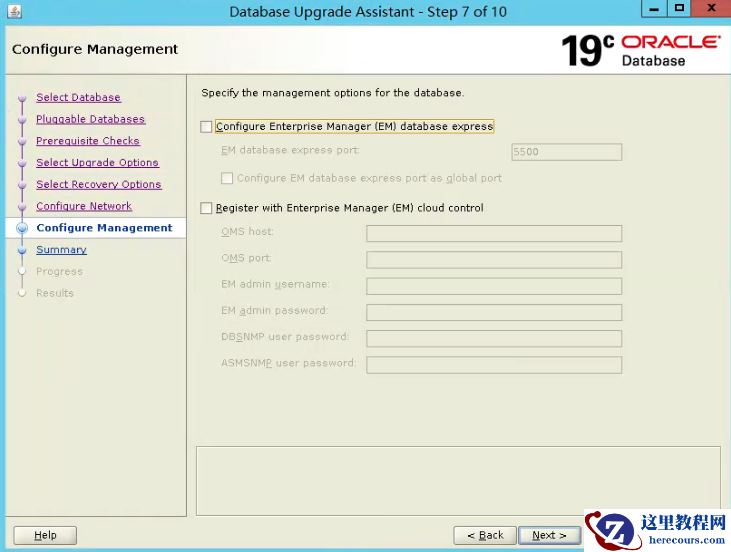The height and width of the screenshot is (552, 731).
Task: Select the current Configure Management step
Action: (x=104, y=228)
